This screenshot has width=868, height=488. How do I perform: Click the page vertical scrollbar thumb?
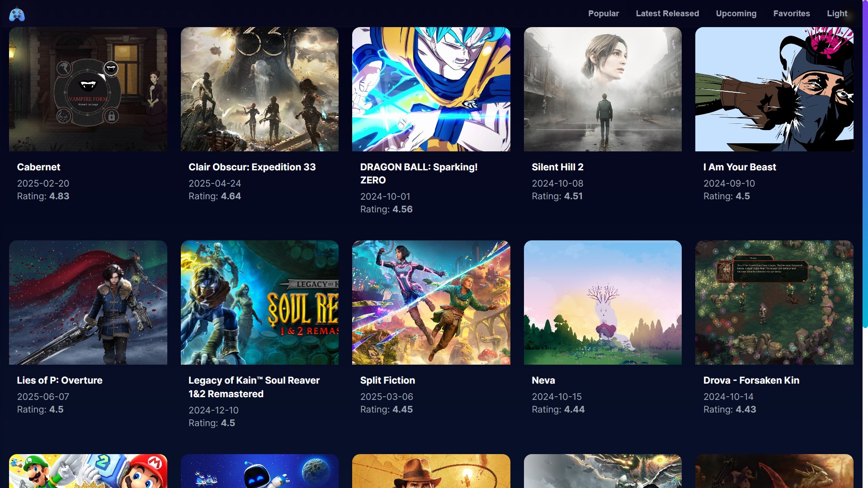[865, 164]
